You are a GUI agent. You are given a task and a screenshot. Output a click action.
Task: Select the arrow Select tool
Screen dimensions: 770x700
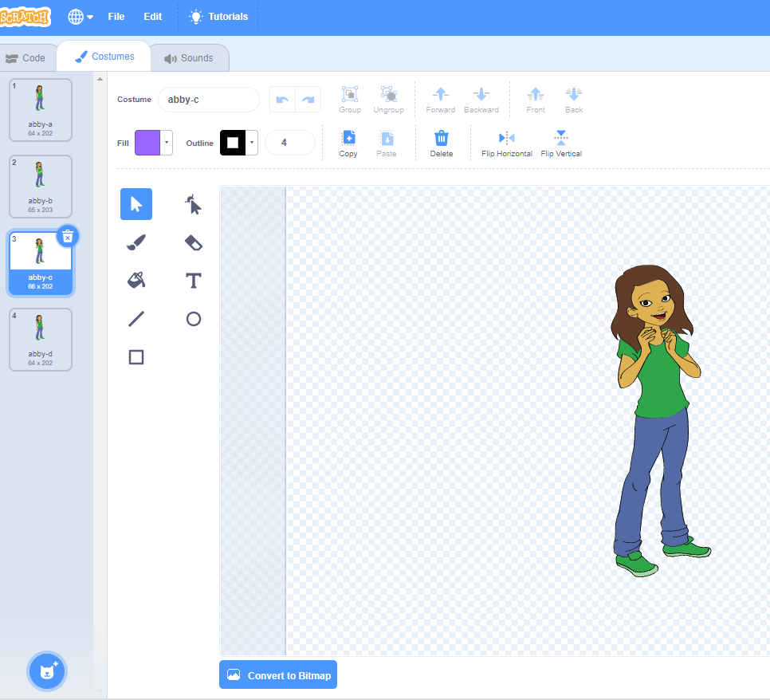coord(136,204)
